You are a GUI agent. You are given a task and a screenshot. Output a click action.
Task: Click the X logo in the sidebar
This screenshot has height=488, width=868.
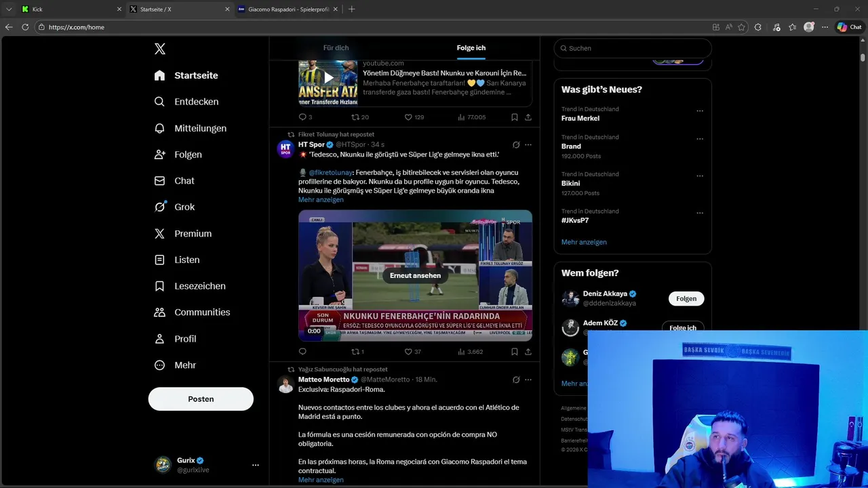pos(160,49)
